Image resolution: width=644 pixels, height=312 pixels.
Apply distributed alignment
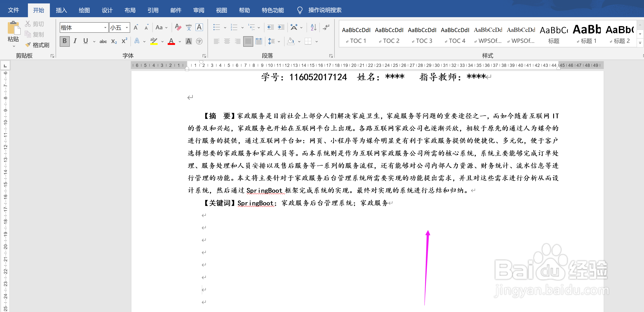click(259, 41)
